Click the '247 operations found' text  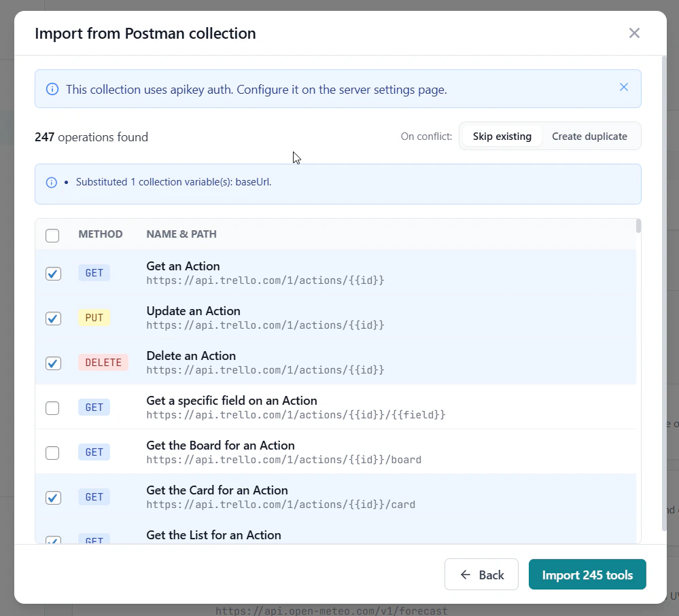91,137
